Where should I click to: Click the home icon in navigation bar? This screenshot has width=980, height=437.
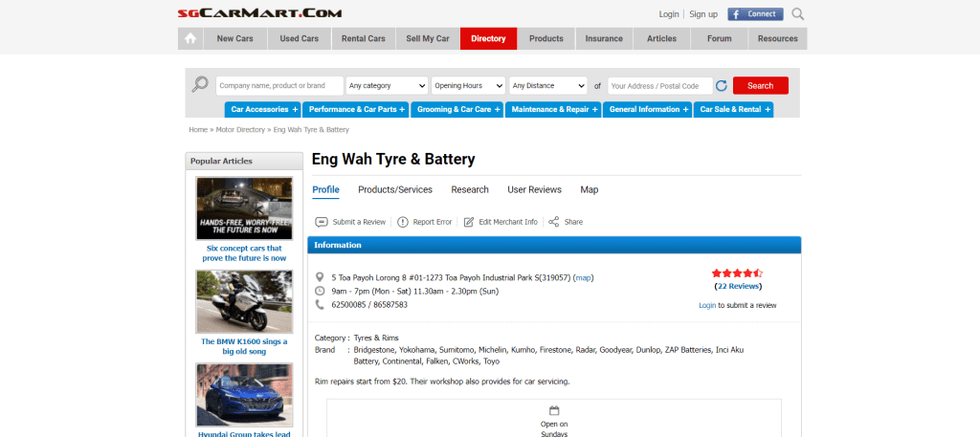point(190,38)
